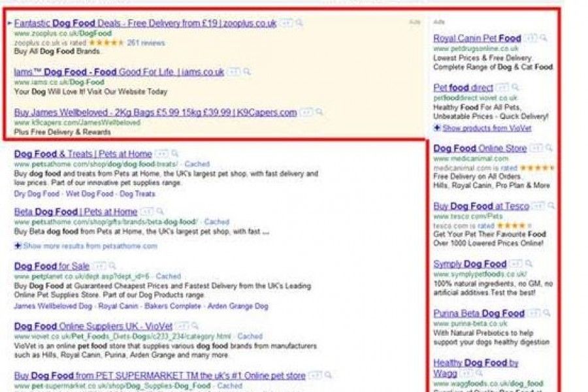Open the Dog Food Online Suppliers UK - VioVet title

93,326
